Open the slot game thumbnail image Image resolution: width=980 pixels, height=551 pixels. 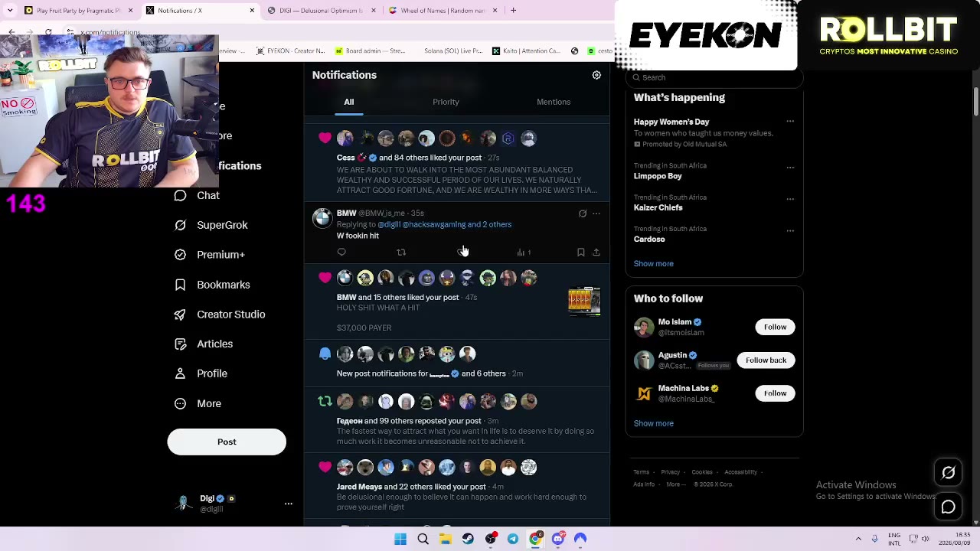[x=585, y=301]
